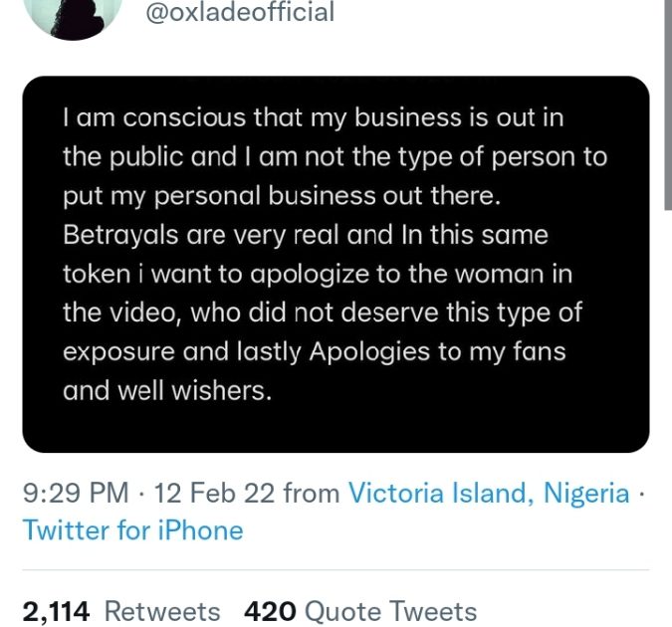Open the @oxladeofficial profile handle
The height and width of the screenshot is (627, 672).
(239, 13)
